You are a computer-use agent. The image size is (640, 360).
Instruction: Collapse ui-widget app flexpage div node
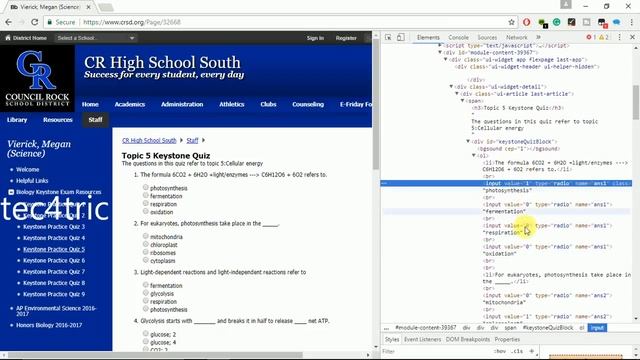pyautogui.click(x=446, y=59)
